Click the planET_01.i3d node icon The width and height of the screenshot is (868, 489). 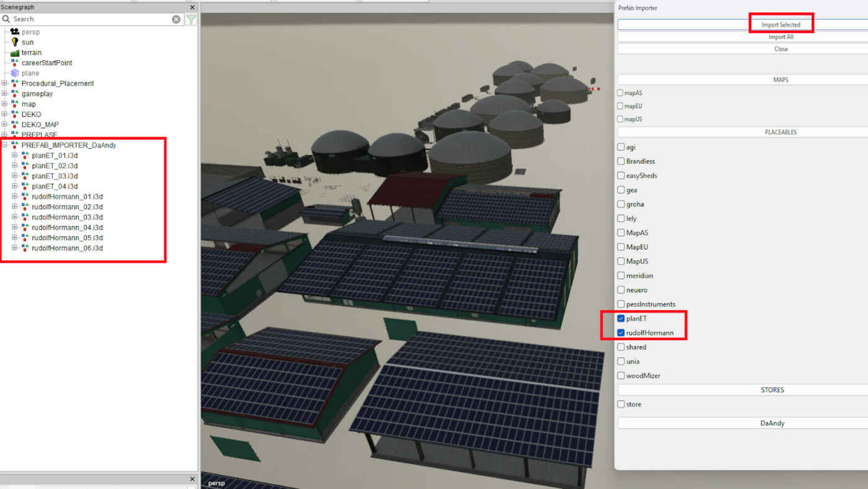[25, 155]
